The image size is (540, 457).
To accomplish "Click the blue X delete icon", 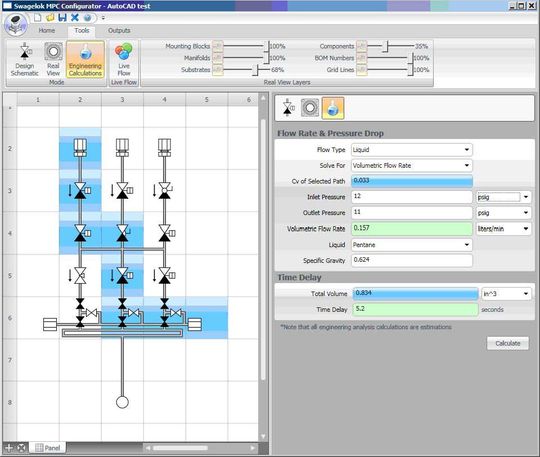I will pyautogui.click(x=75, y=18).
